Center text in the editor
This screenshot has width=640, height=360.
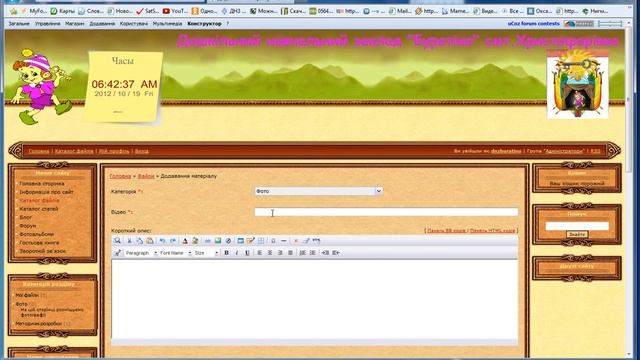tap(270, 253)
